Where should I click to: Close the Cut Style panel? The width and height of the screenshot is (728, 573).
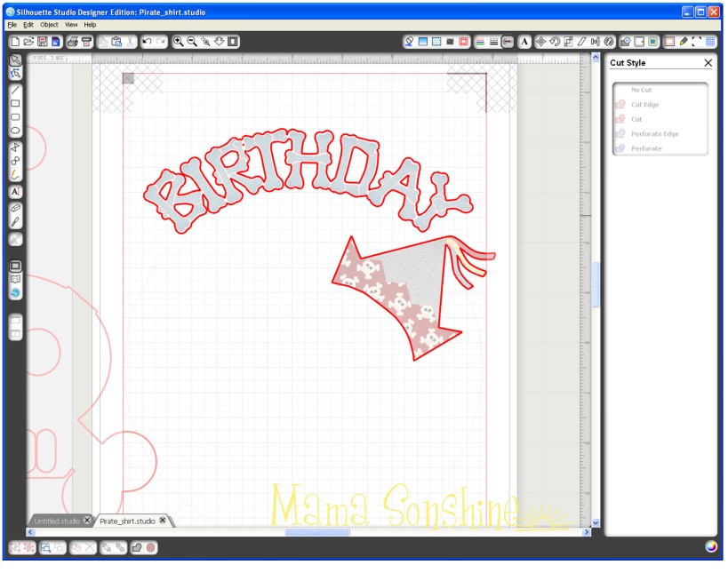(x=708, y=63)
